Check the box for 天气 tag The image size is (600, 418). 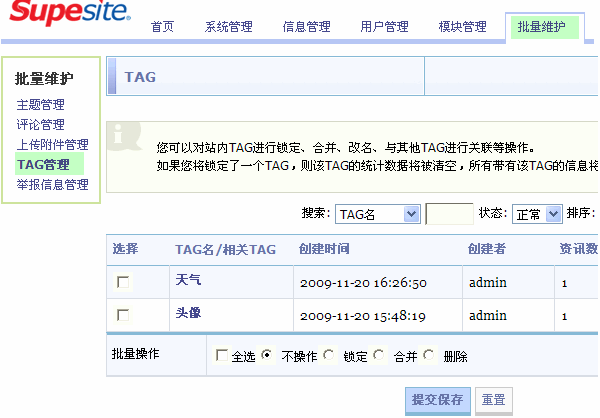(123, 283)
